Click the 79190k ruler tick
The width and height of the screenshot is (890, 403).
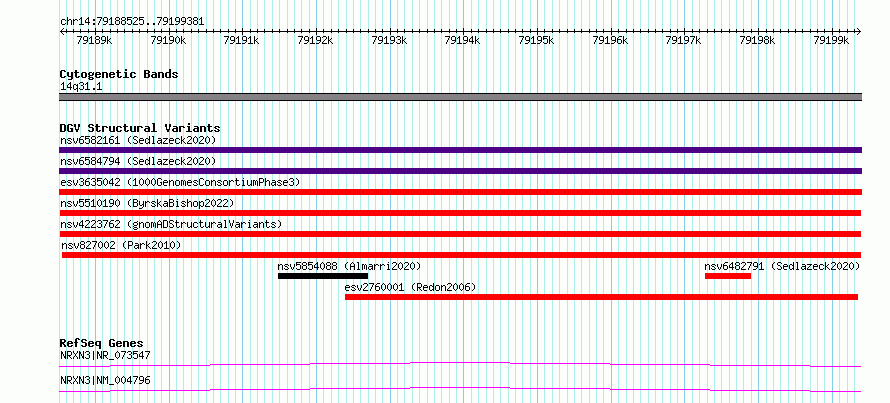coord(169,40)
